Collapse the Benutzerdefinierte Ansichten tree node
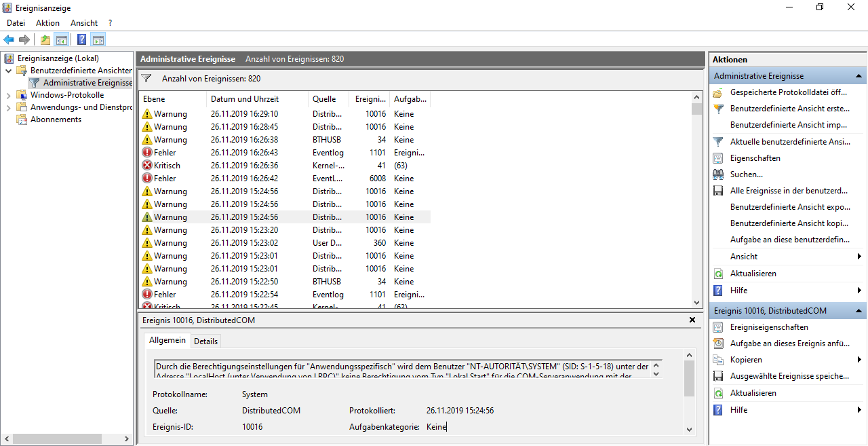The width and height of the screenshot is (868, 446). 8,71
